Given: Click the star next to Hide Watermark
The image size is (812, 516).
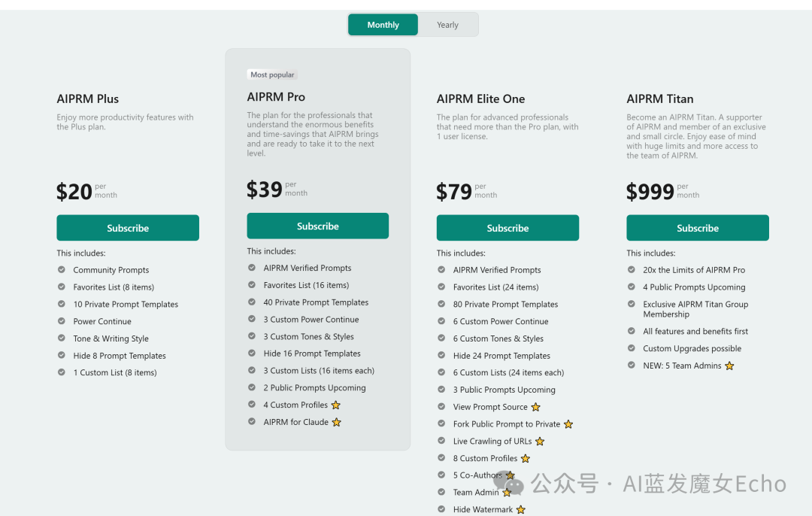Looking at the screenshot, I should pyautogui.click(x=520, y=510).
